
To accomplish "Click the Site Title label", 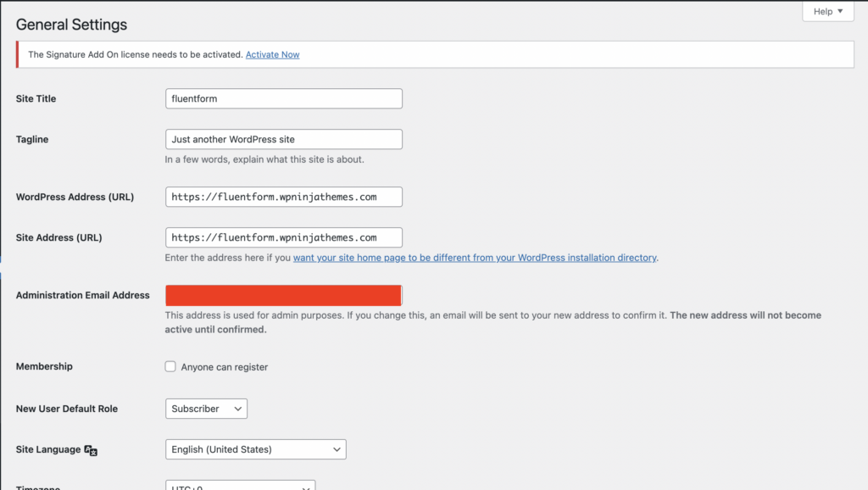I will 36,98.
